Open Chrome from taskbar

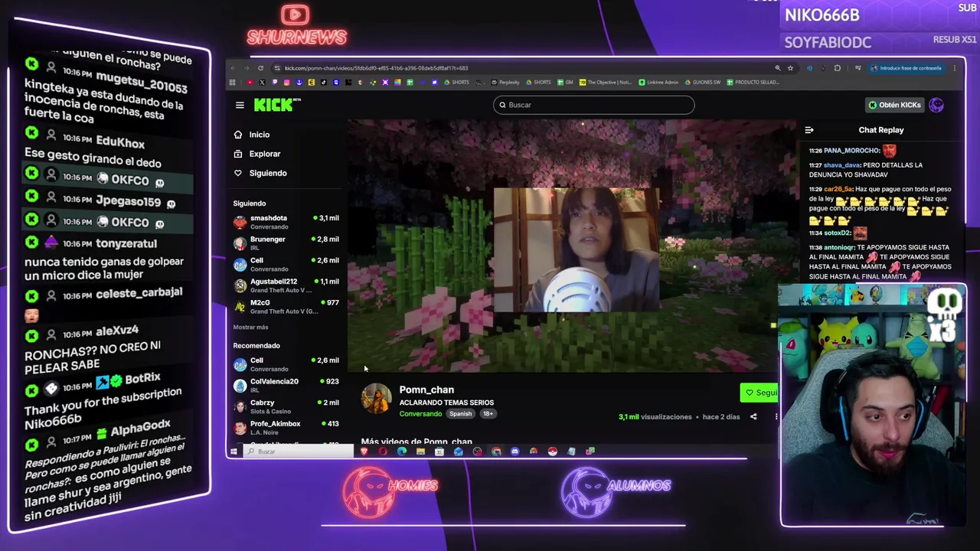pos(496,452)
